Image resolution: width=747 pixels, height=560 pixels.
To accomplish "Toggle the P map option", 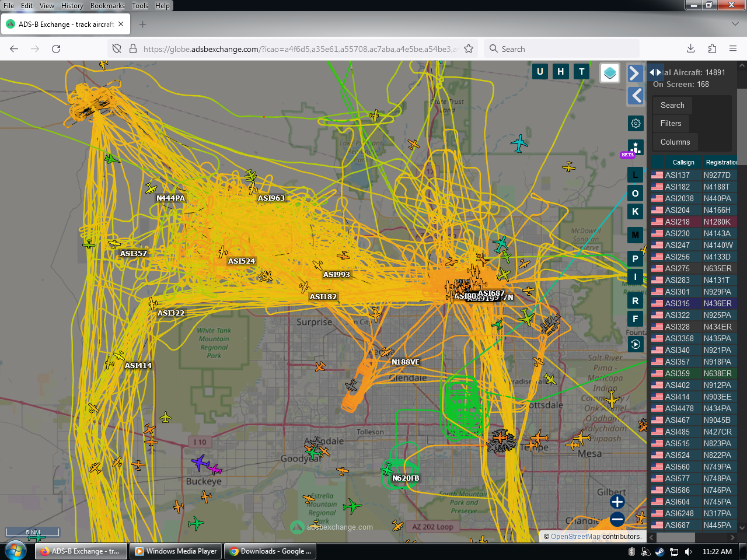I will coord(636,258).
